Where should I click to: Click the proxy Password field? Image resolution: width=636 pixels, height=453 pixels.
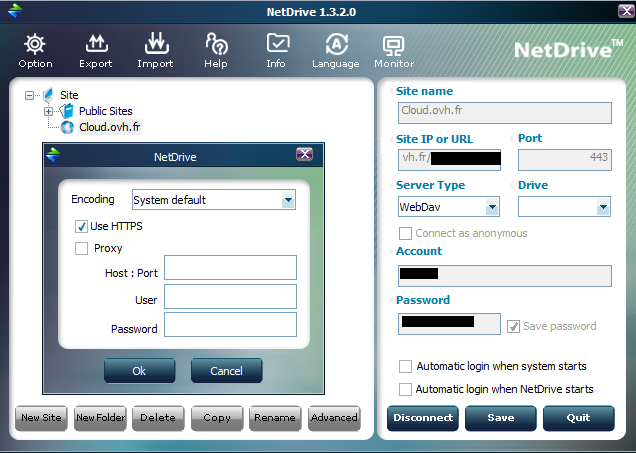click(230, 324)
